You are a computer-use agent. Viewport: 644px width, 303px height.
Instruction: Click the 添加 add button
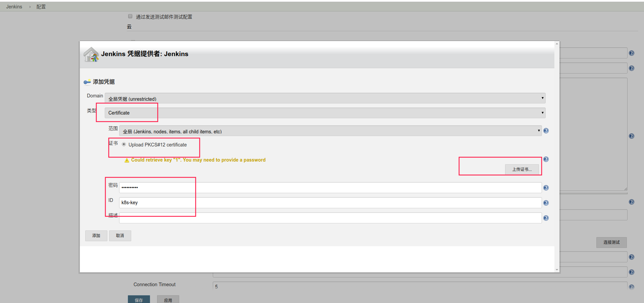tap(96, 236)
